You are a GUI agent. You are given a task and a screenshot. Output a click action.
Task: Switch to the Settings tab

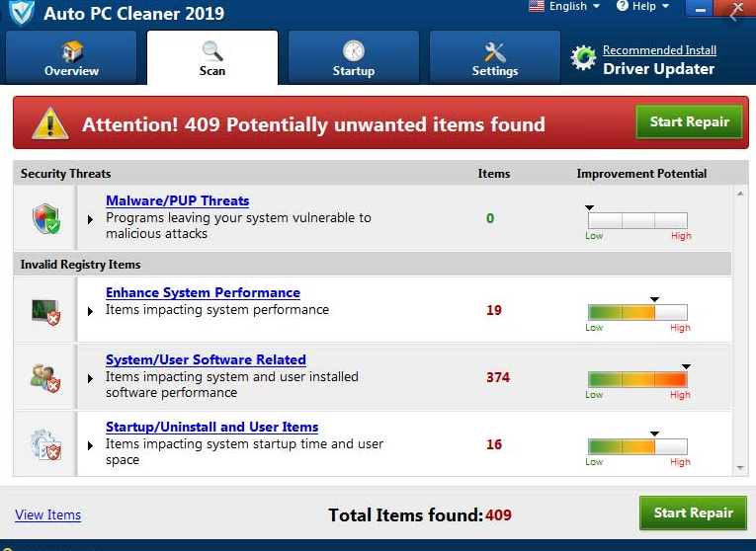tap(495, 58)
